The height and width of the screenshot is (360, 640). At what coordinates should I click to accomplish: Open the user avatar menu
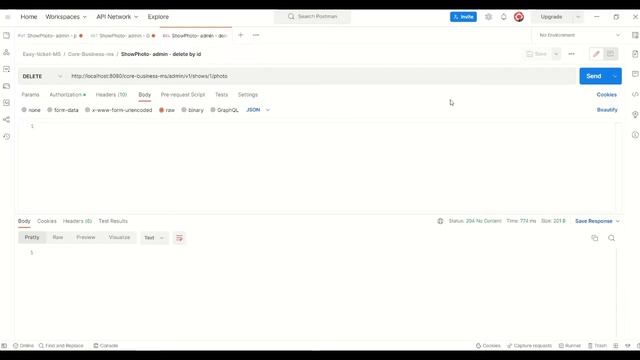[x=519, y=17]
